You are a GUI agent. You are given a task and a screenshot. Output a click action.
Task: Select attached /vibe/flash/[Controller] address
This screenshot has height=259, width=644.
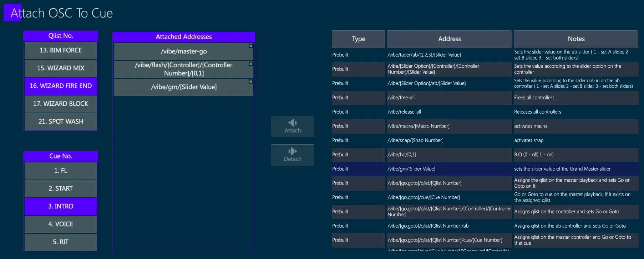coord(183,69)
